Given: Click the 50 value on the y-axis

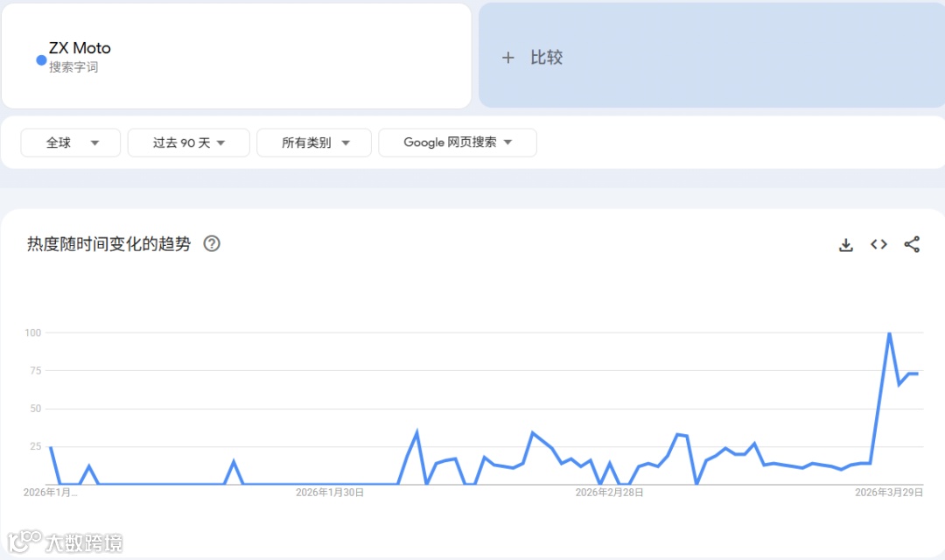Looking at the screenshot, I should 36,409.
